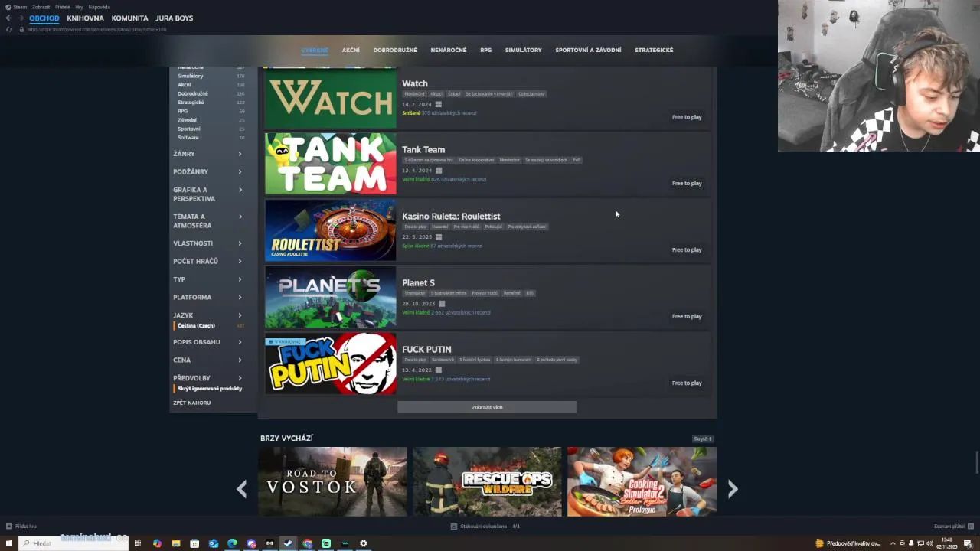This screenshot has width=980, height=551.
Task: Switch to the KNIHOVNA tab
Action: (85, 18)
